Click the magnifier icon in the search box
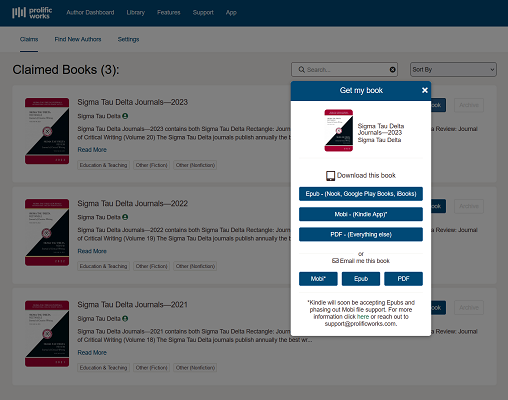Image resolution: width=508 pixels, height=400 pixels. click(x=301, y=70)
